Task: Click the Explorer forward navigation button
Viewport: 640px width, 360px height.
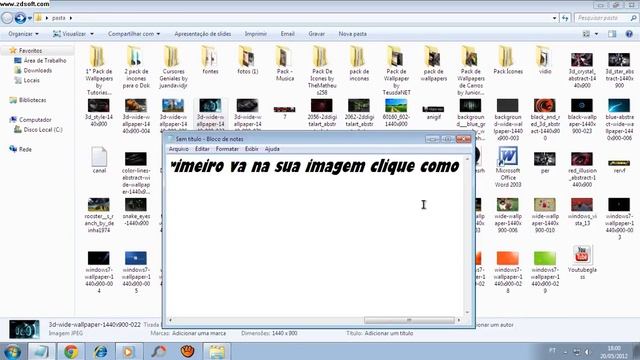Action: point(20,18)
